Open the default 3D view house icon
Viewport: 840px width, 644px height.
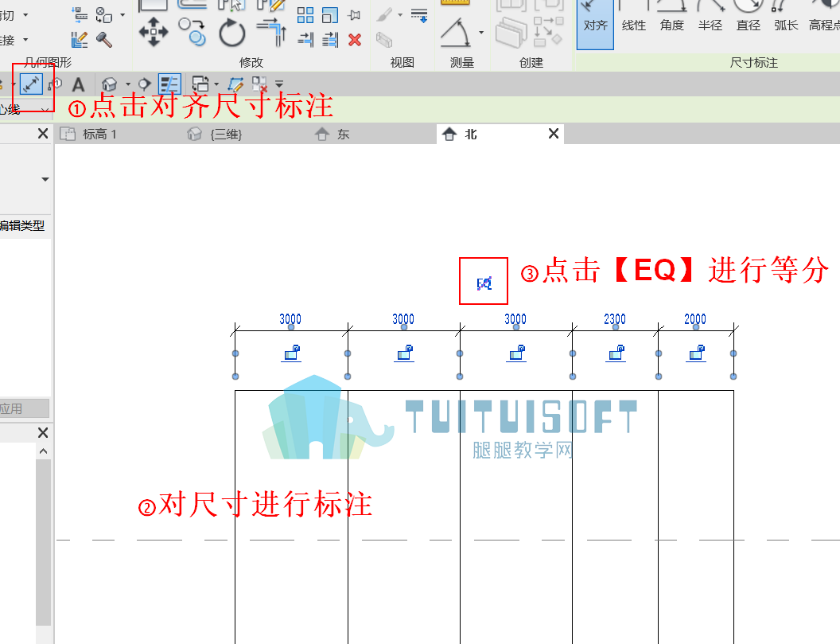pos(109,84)
